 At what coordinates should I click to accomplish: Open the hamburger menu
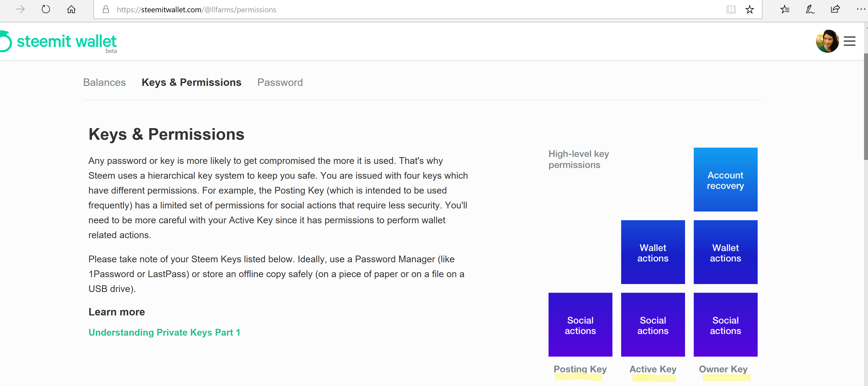849,41
